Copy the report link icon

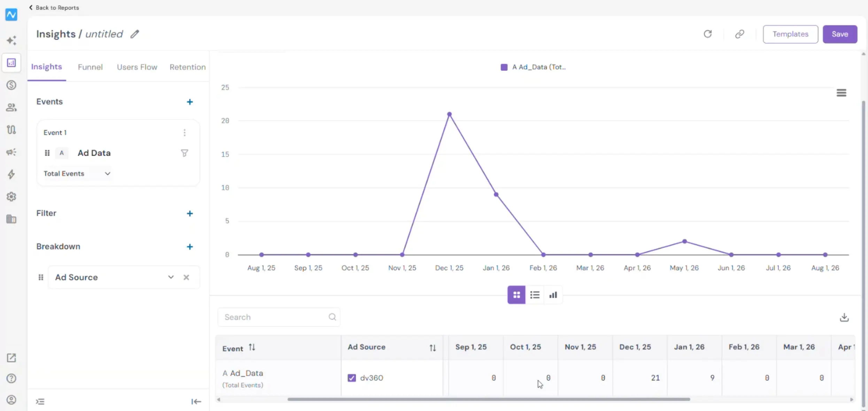tap(739, 34)
